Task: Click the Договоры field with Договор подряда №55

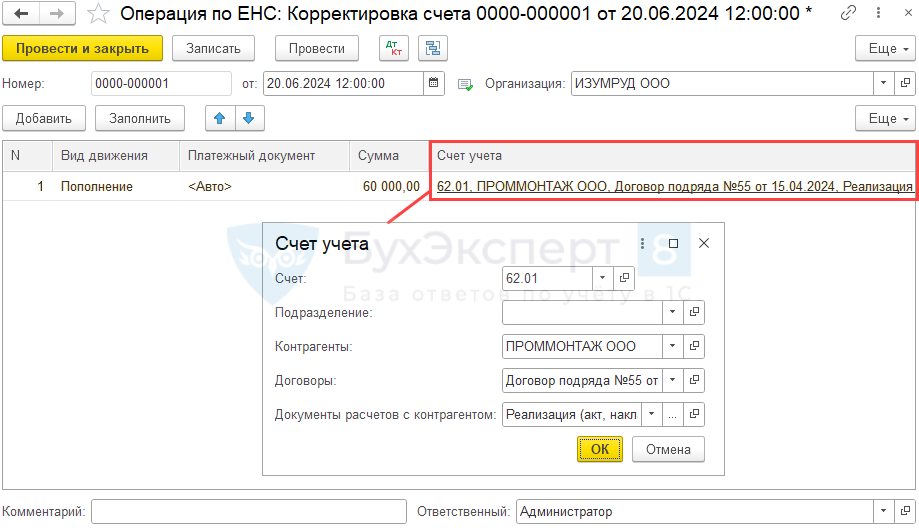Action: pyautogui.click(x=582, y=380)
